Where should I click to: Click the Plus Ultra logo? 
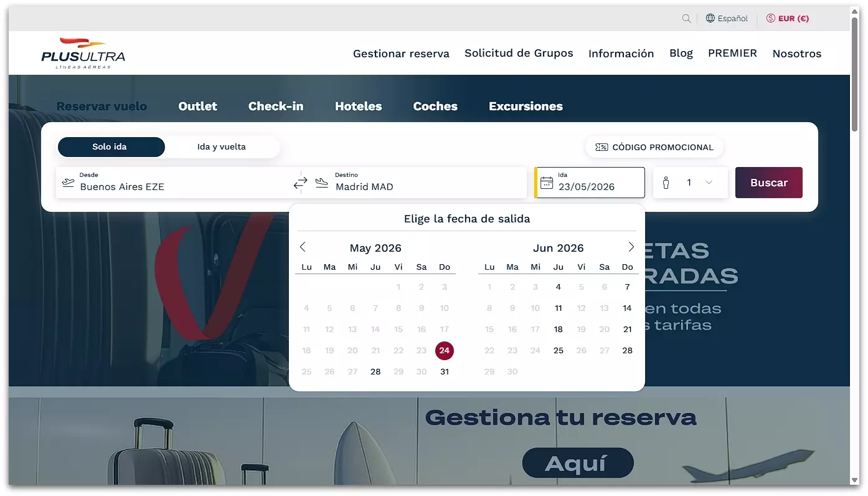point(83,53)
